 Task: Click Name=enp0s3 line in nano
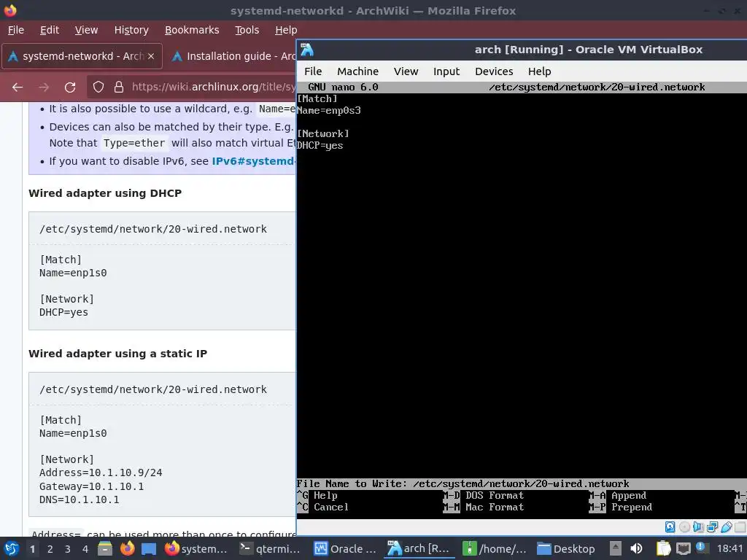tap(329, 111)
